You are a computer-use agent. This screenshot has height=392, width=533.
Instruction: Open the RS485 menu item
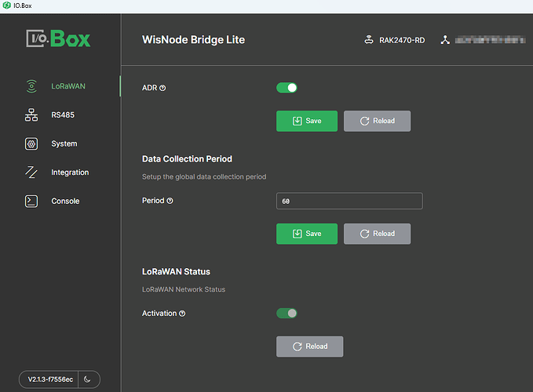(x=63, y=115)
